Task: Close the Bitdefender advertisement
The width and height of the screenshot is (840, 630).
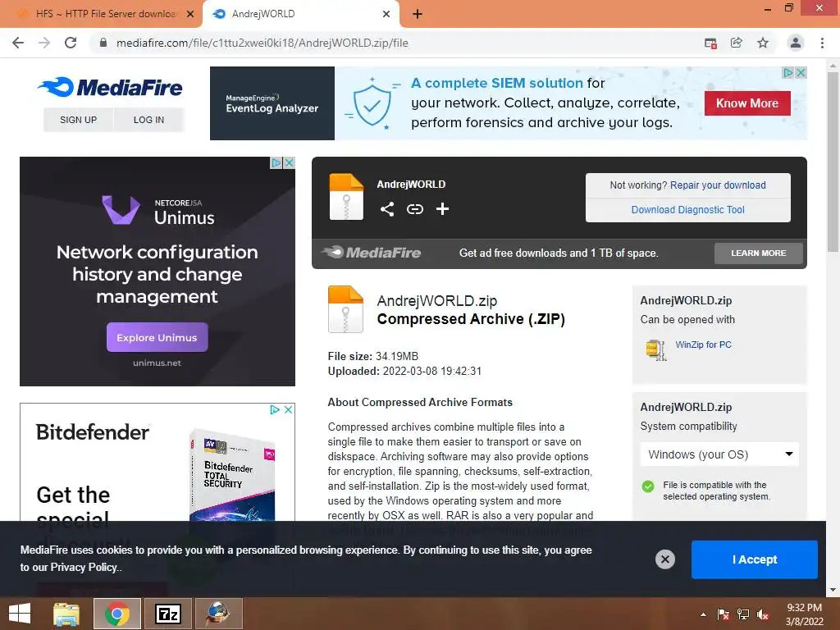Action: click(x=288, y=409)
